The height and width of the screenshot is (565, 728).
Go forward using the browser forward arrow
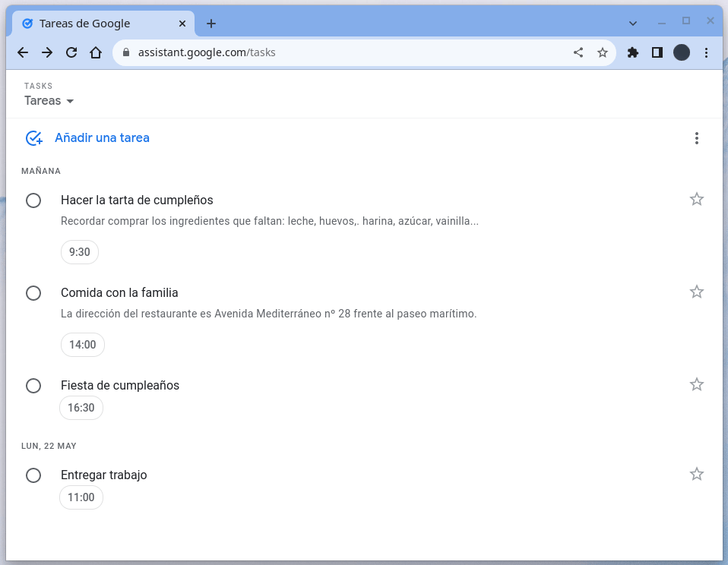click(47, 52)
